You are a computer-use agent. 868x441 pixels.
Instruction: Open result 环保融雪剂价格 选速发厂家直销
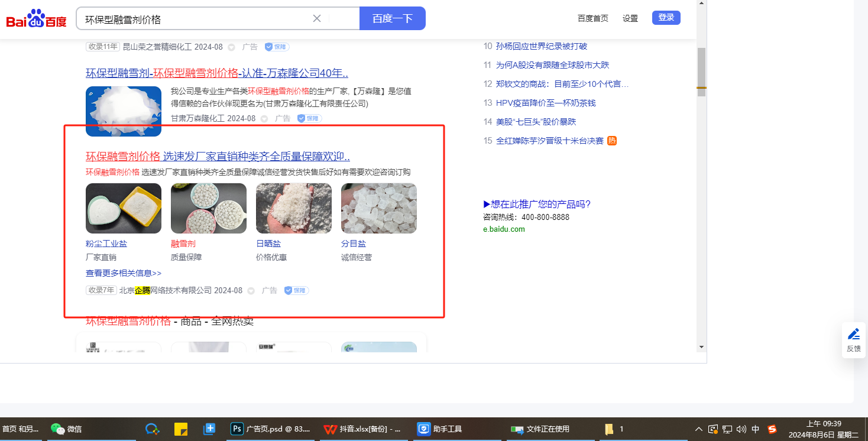tap(218, 157)
